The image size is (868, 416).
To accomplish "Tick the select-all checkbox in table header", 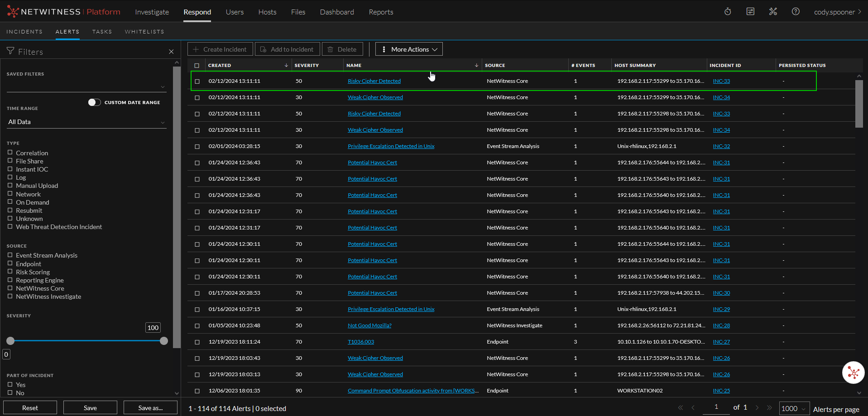I will (x=197, y=66).
